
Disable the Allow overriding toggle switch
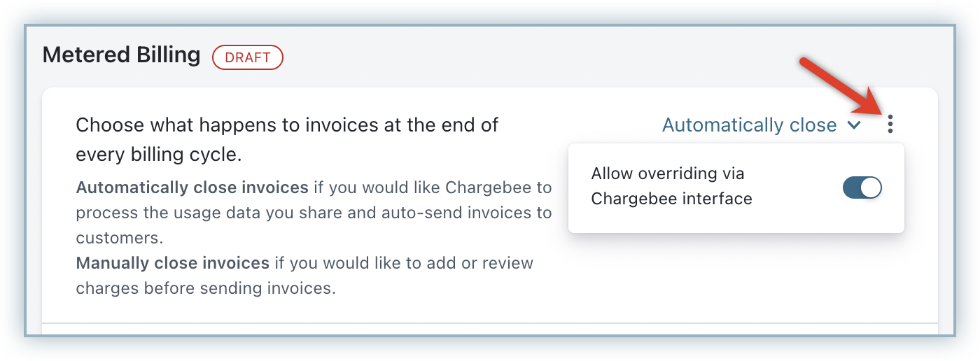862,187
